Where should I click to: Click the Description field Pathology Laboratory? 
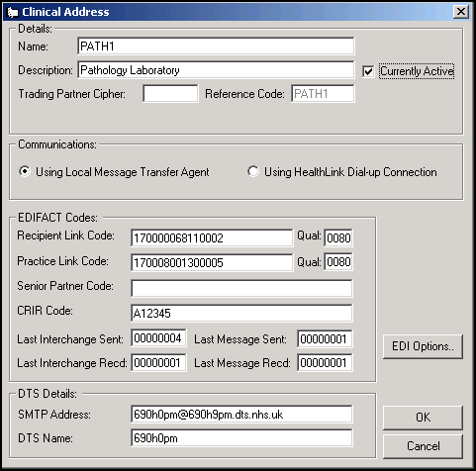(216, 70)
